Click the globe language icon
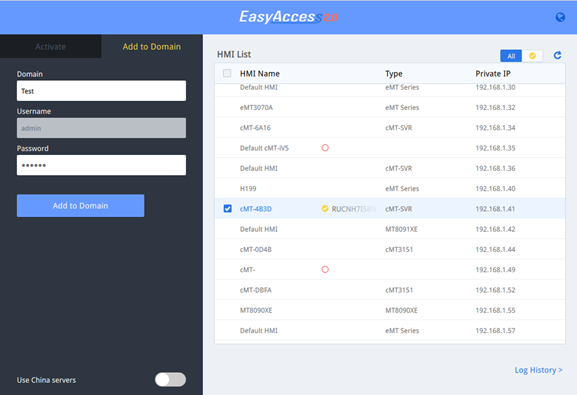Viewport: 577px width, 395px height. pyautogui.click(x=560, y=17)
